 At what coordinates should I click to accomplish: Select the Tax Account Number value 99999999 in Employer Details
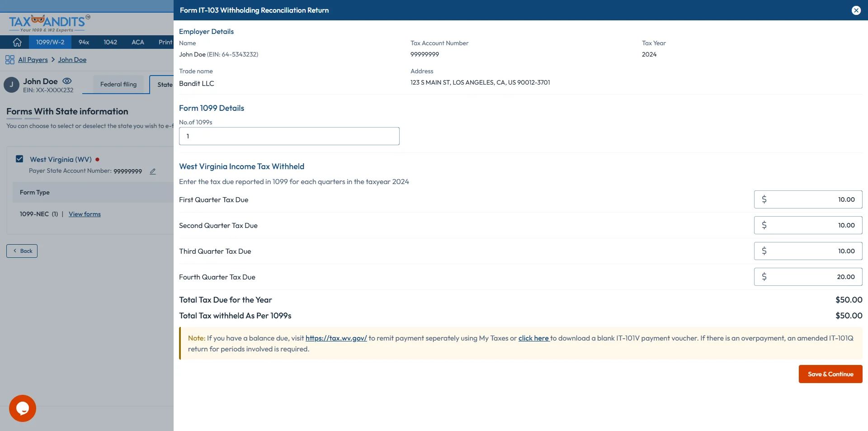pyautogui.click(x=425, y=54)
